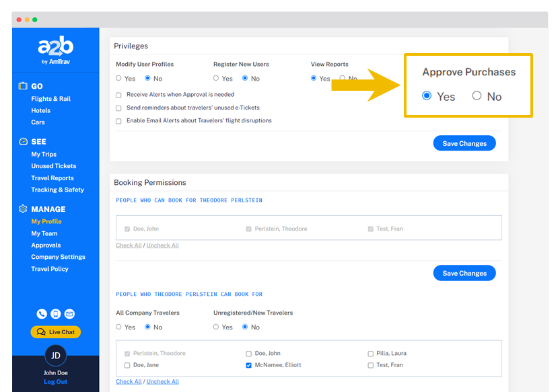Click the gear icon beside MANAGE
Viewport: 560px width, 392px height.
(x=23, y=209)
